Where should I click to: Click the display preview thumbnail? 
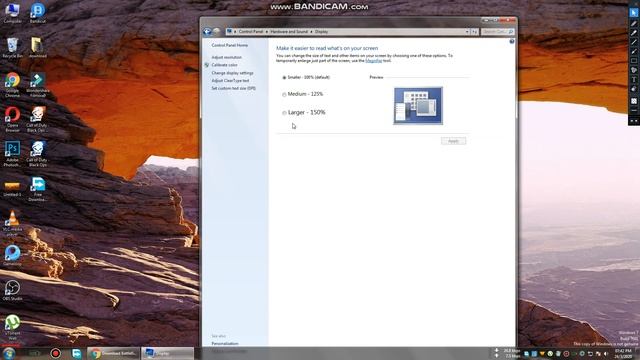pyautogui.click(x=418, y=106)
